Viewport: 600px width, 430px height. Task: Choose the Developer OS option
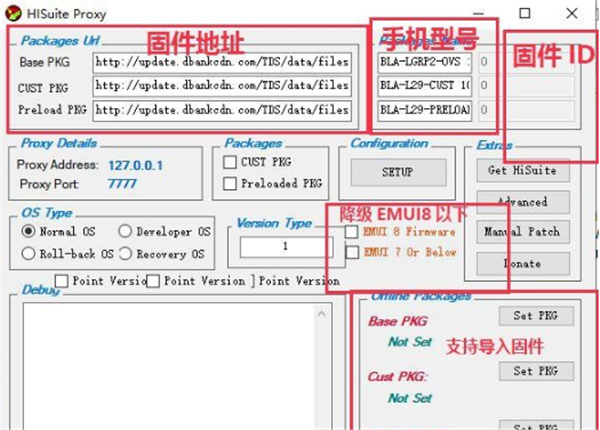pyautogui.click(x=126, y=232)
